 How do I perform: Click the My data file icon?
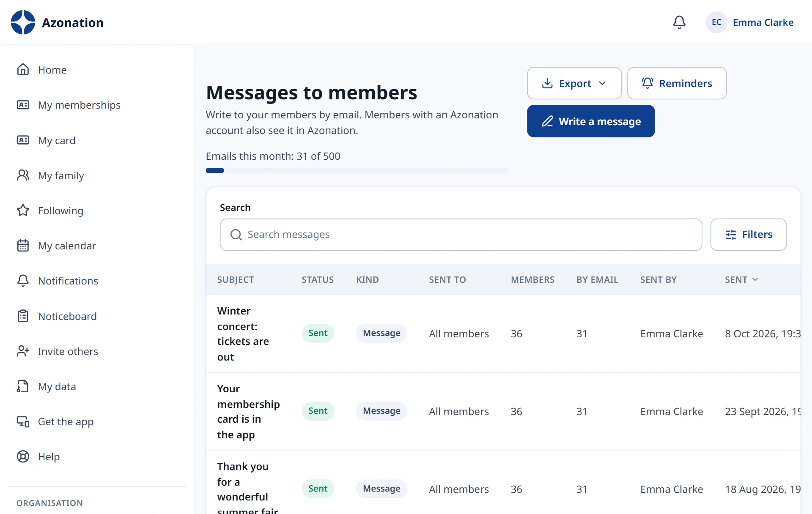(x=23, y=386)
